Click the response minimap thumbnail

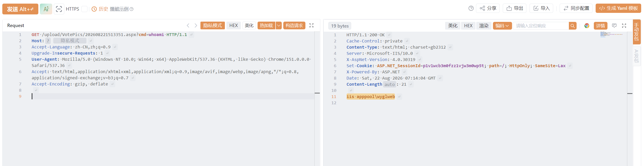pos(612,34)
